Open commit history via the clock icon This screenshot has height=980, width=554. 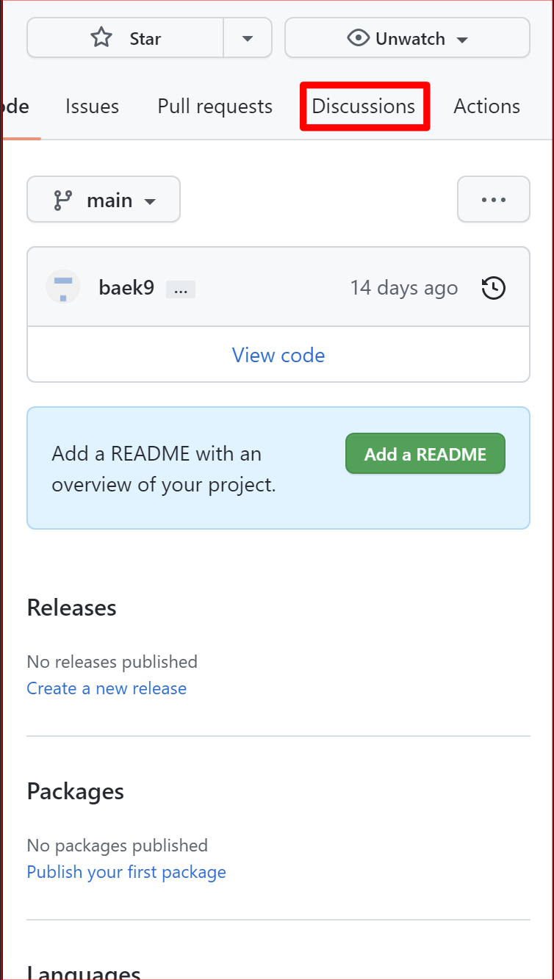tap(493, 288)
